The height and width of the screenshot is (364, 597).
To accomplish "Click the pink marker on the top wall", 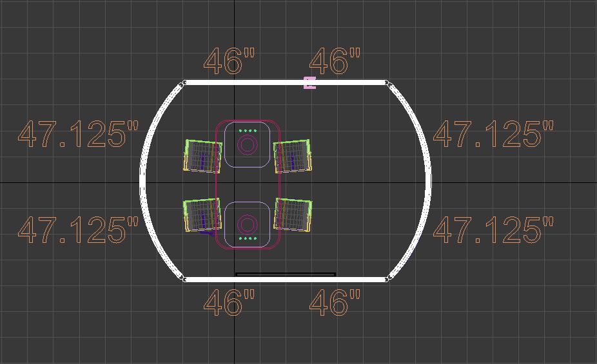I will (x=310, y=82).
